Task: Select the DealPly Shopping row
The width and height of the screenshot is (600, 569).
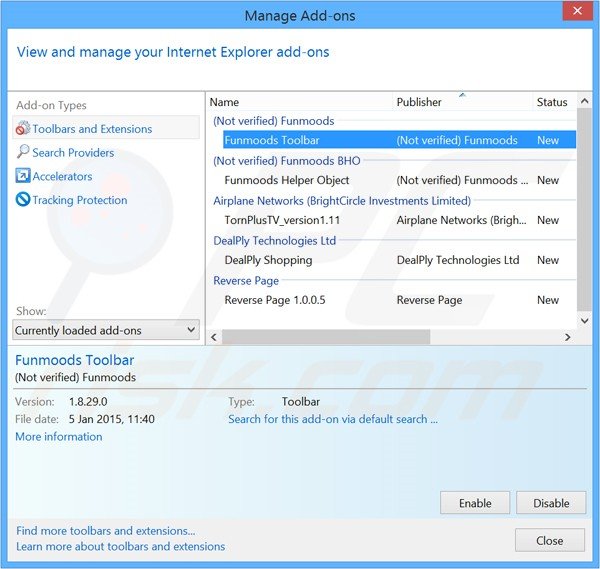Action: (x=399, y=260)
